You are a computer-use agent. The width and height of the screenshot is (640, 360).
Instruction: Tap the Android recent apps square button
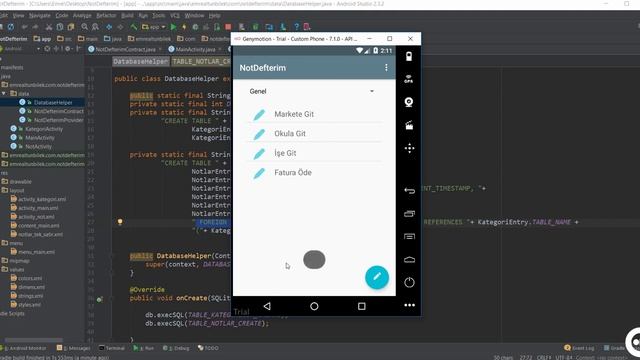362,306
